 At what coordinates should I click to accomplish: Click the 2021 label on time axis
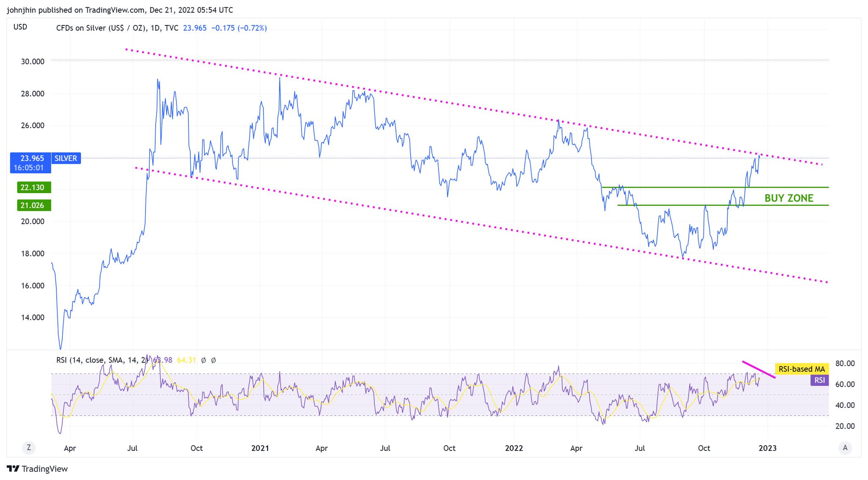pyautogui.click(x=260, y=448)
